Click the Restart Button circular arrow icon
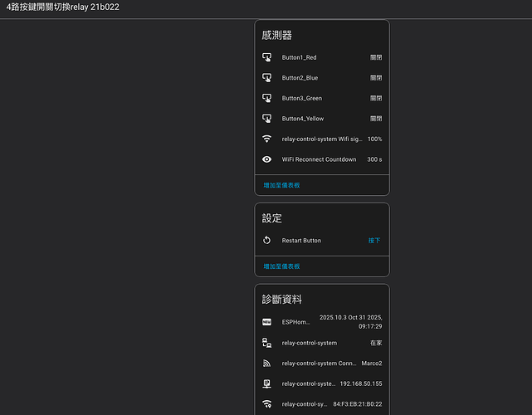This screenshot has width=532, height=415. click(267, 241)
